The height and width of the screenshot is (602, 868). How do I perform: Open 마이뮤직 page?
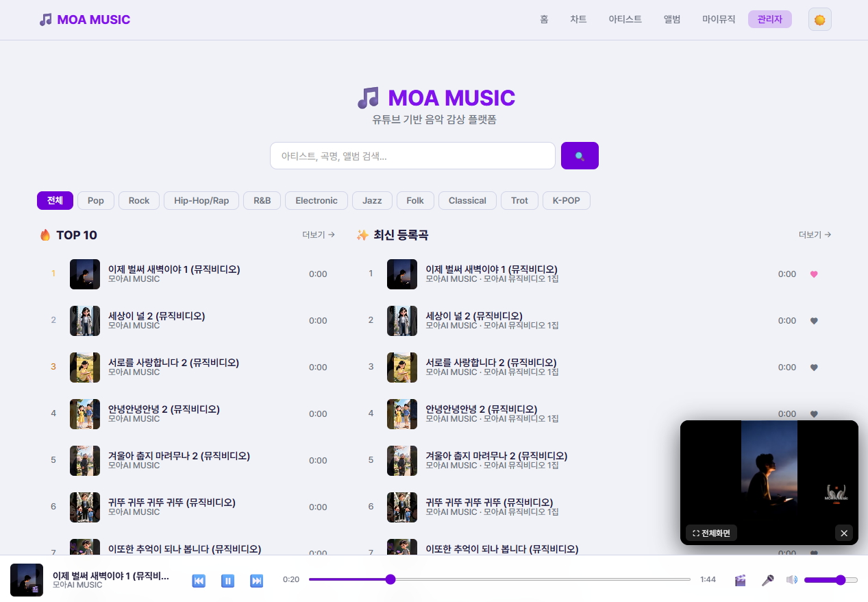point(719,19)
